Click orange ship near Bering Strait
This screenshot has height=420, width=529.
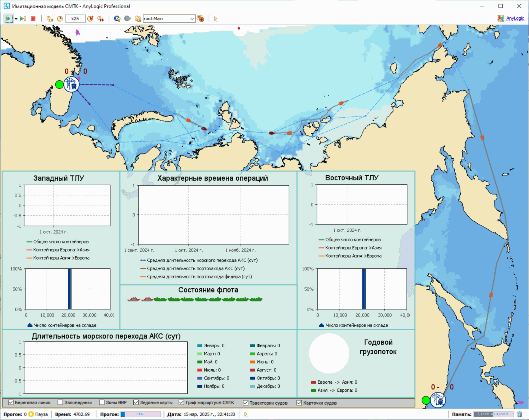pos(440,45)
